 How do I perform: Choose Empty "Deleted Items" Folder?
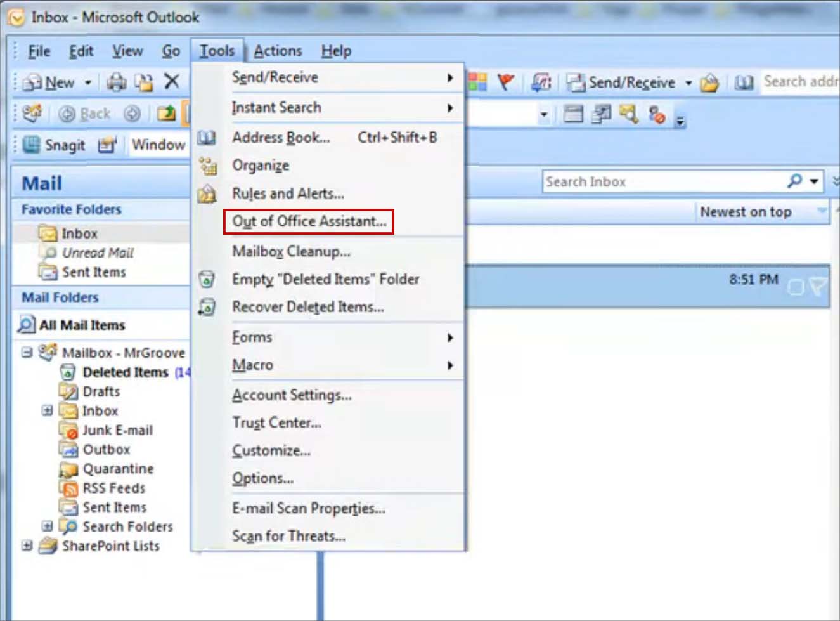click(x=328, y=279)
